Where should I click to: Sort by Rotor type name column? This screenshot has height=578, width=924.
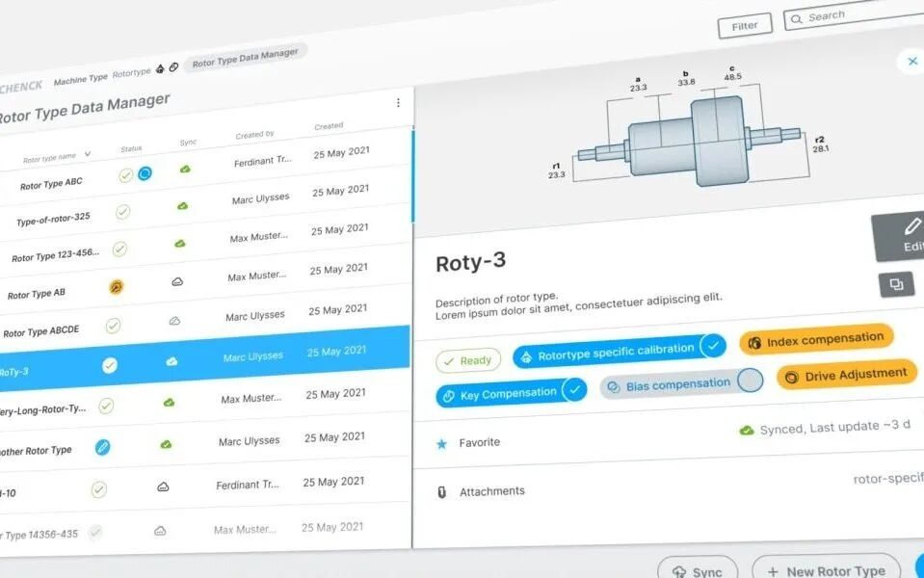coord(56,157)
